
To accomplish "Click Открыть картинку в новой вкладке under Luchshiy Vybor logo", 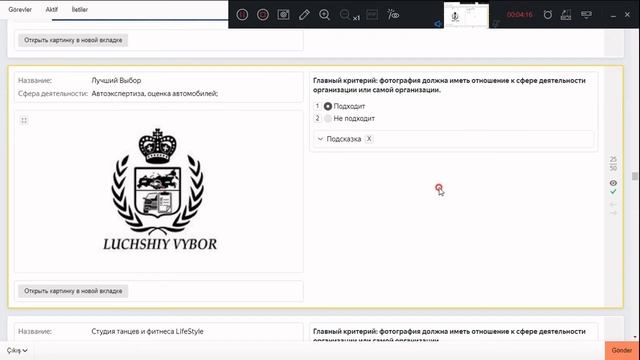I will [x=73, y=291].
